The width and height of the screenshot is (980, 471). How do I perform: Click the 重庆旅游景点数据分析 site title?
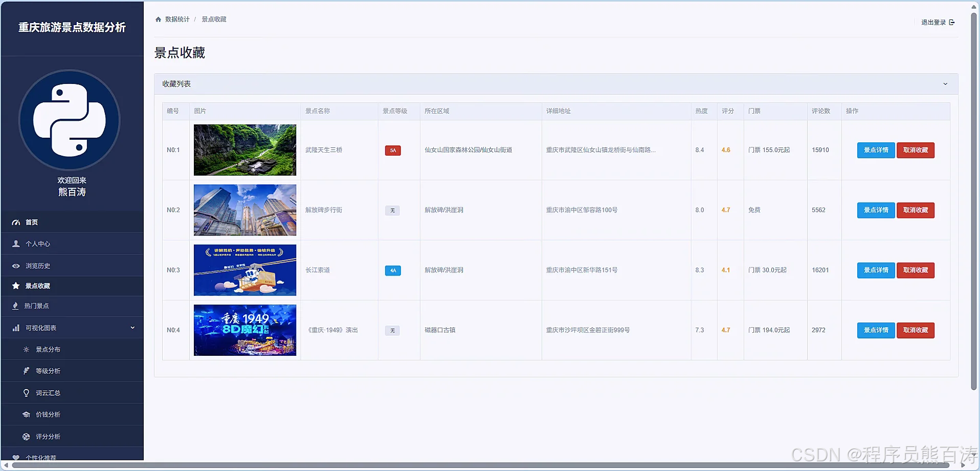[72, 27]
